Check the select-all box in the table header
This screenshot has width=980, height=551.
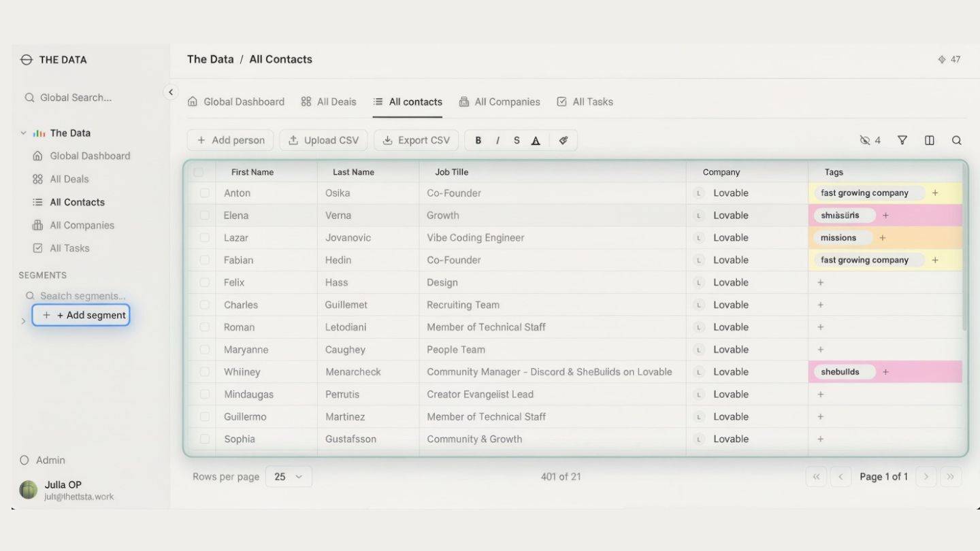[x=199, y=171]
